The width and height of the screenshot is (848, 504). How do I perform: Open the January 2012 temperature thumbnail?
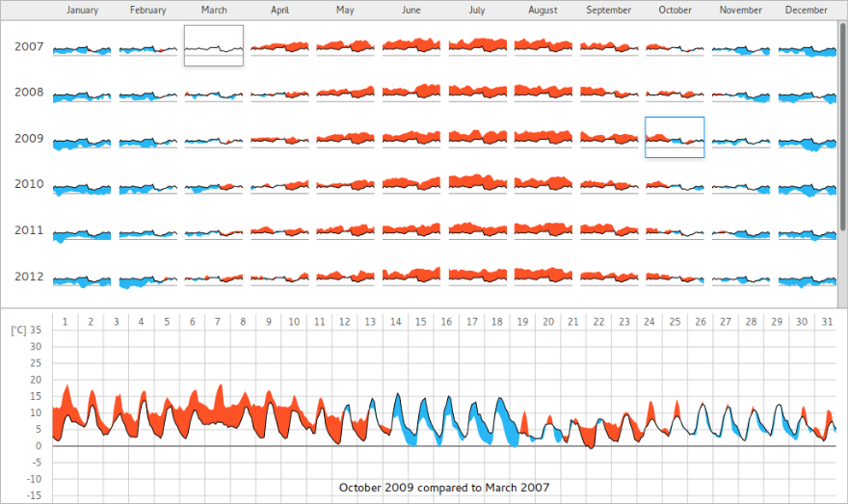pyautogui.click(x=82, y=279)
